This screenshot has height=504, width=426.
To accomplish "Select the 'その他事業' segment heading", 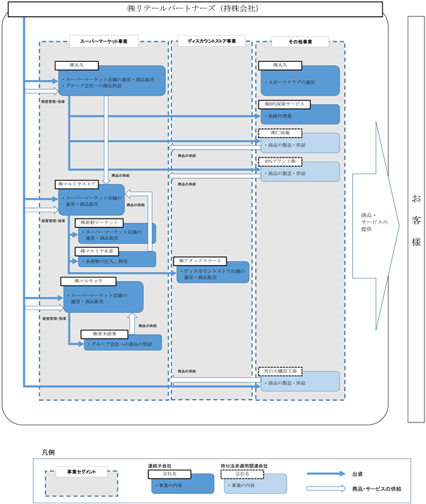I will pos(300,41).
